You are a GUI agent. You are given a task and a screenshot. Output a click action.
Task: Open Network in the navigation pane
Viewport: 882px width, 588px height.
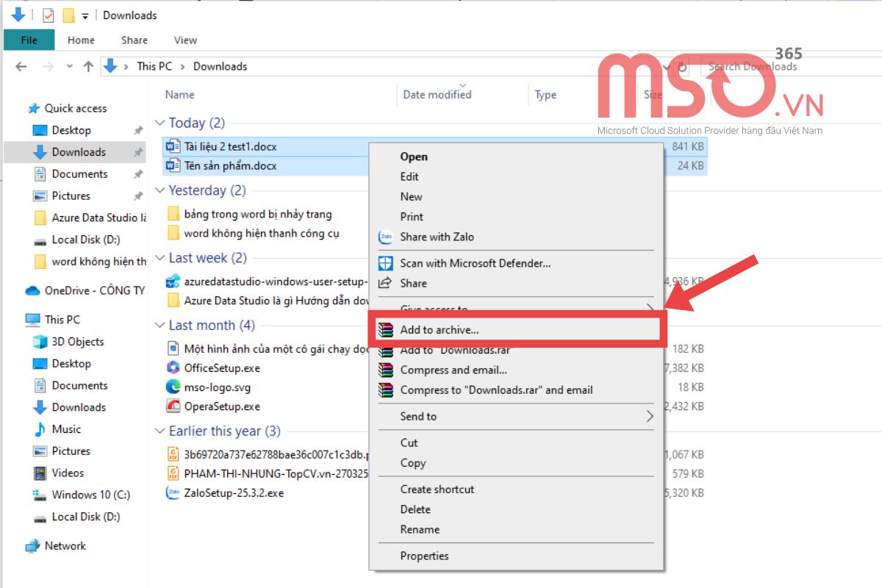(x=65, y=546)
